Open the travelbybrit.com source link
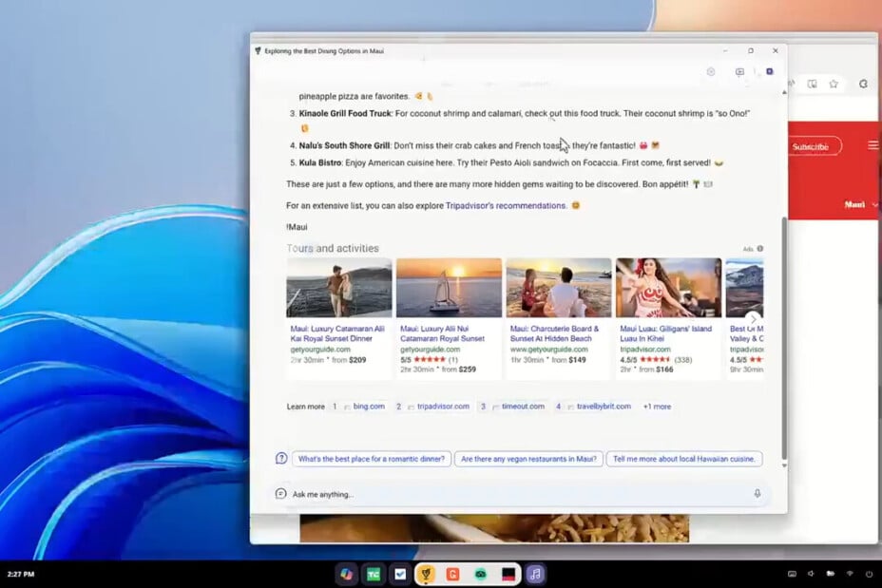This screenshot has height=588, width=882. [604, 407]
